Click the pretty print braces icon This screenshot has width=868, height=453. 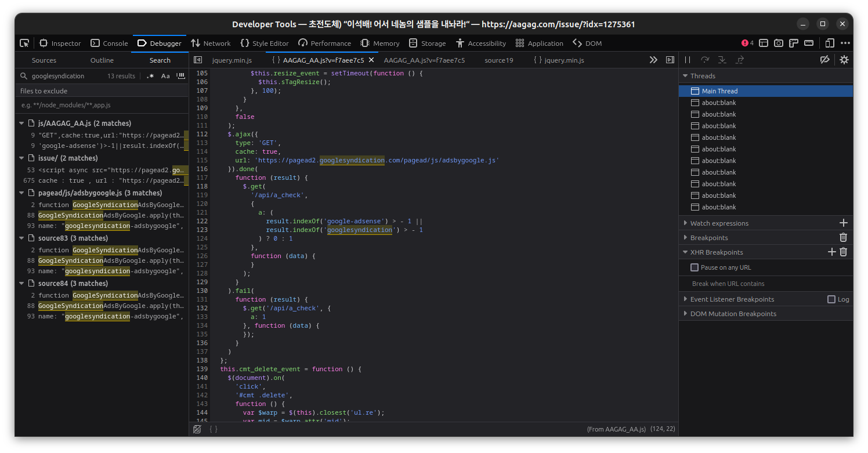pyautogui.click(x=213, y=429)
